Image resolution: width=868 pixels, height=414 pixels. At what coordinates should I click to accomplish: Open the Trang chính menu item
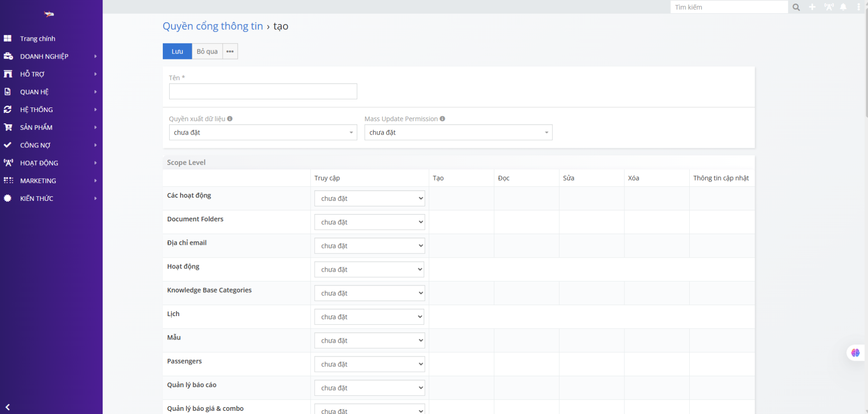pos(38,39)
